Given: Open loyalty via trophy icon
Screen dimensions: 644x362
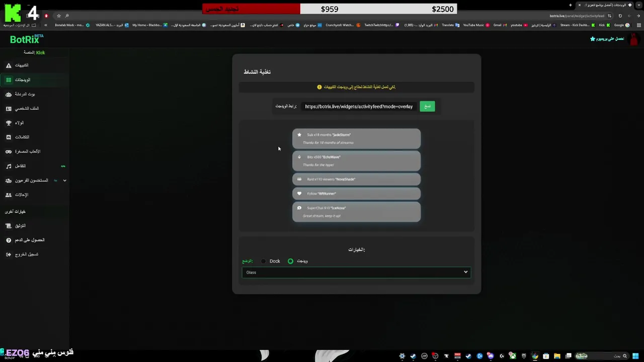Looking at the screenshot, I should point(9,123).
